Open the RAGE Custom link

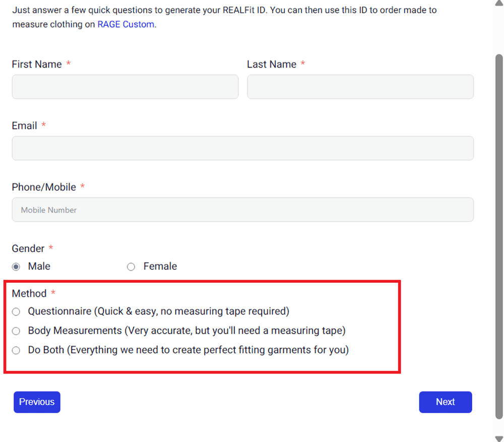coord(126,24)
